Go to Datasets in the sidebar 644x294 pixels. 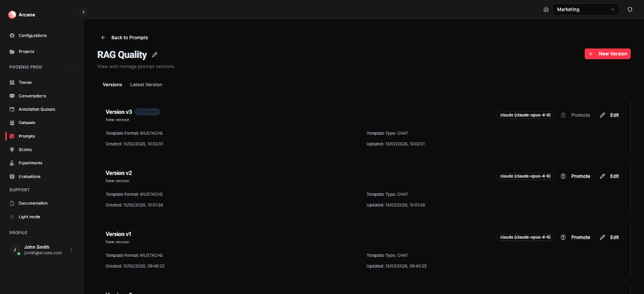click(x=26, y=122)
